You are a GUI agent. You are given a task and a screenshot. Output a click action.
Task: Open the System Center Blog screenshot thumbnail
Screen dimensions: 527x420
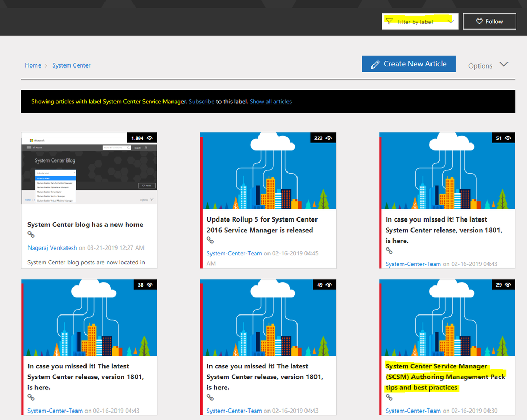[x=89, y=168]
